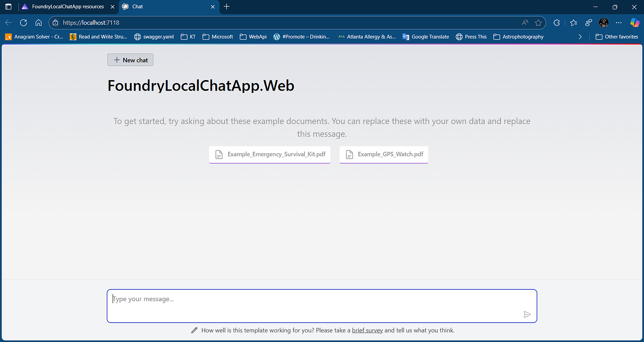Screen dimensions: 644x342
Task: Switch to the Chat tab
Action: [x=138, y=7]
